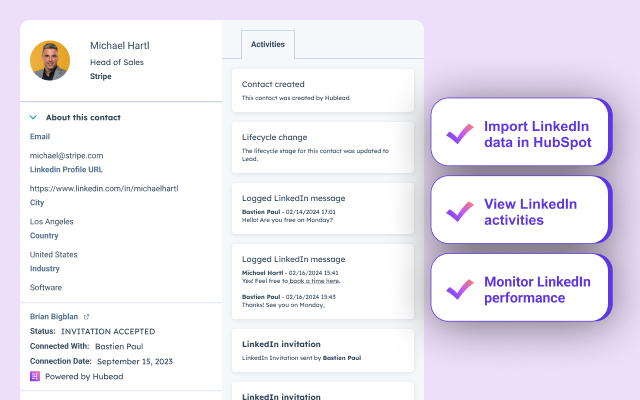Open the Lifecycle change activity card

point(322,144)
